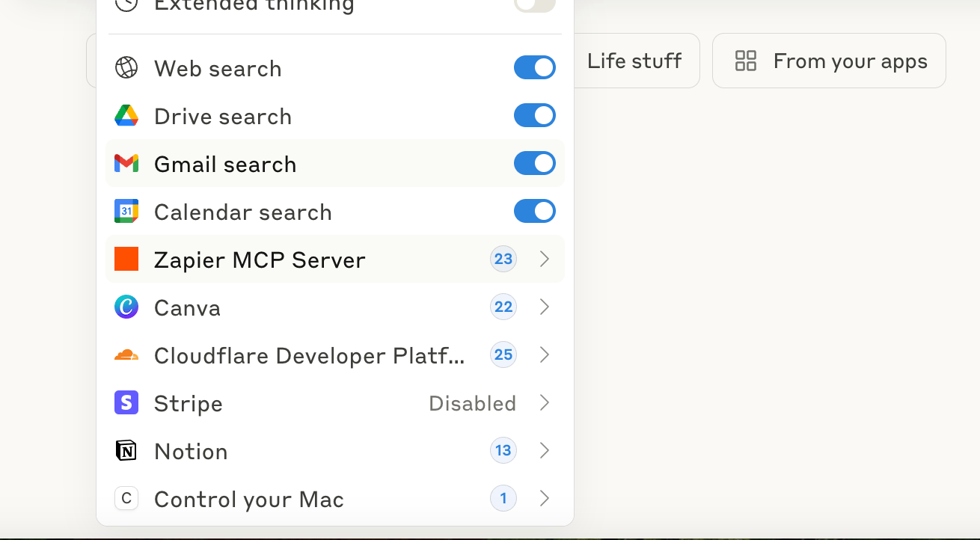Disable the Web search toggle
The height and width of the screenshot is (540, 980).
click(535, 67)
